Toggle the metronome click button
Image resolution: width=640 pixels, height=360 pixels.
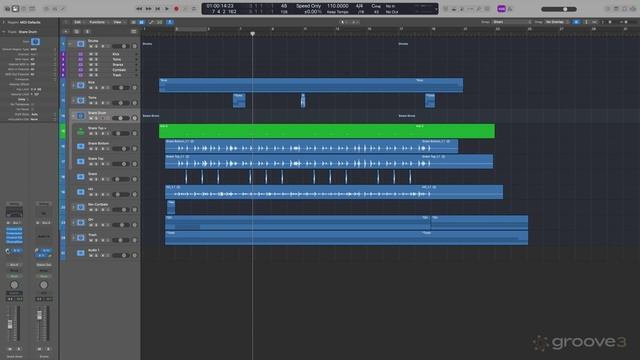[x=510, y=9]
